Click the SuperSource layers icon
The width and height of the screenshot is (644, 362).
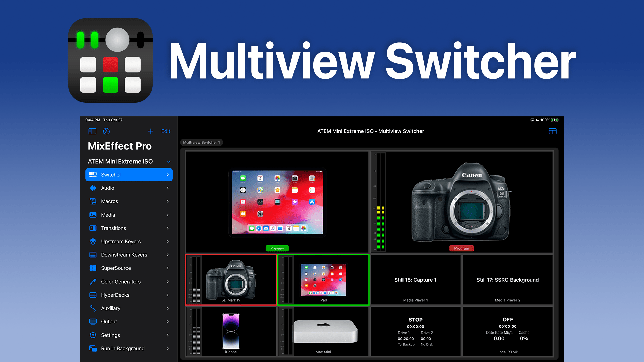tap(93, 268)
